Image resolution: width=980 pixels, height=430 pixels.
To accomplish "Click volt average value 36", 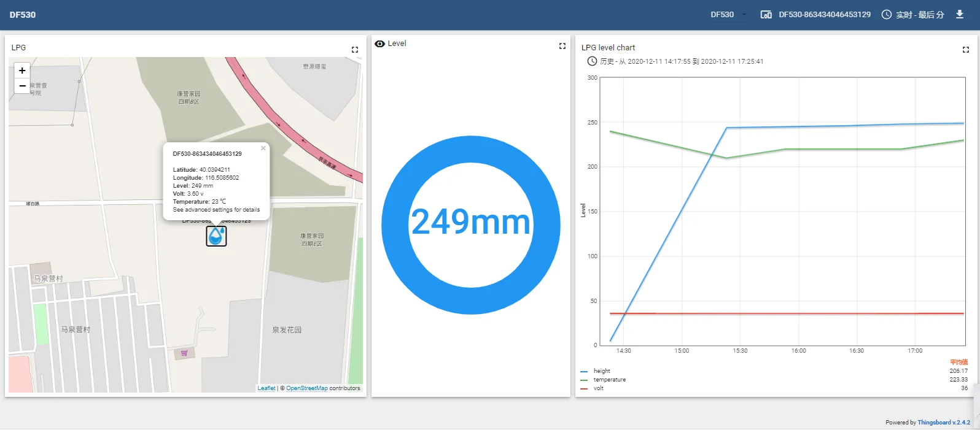I will 964,388.
